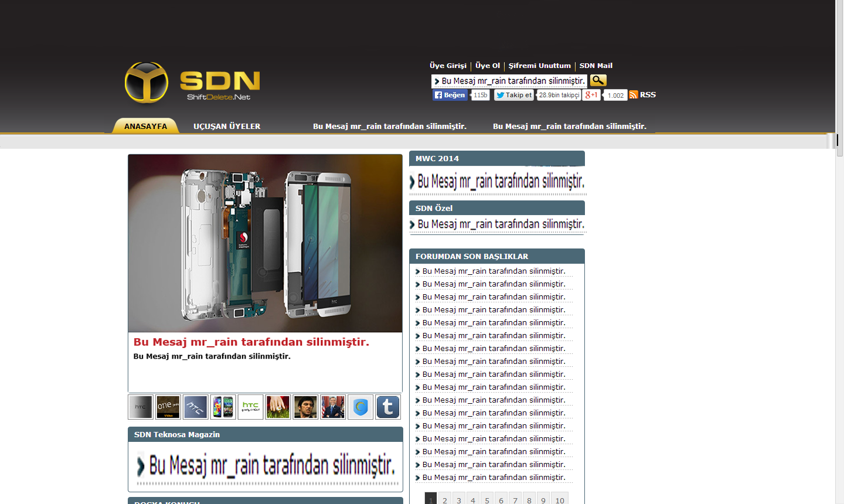844x504 pixels.
Task: Go to forum page 3
Action: coord(459,499)
